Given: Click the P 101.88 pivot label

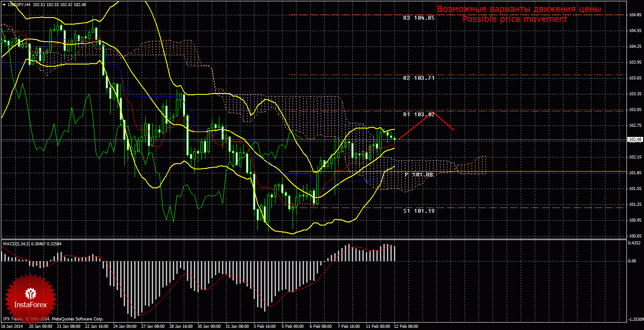Looking at the screenshot, I should coord(419,175).
